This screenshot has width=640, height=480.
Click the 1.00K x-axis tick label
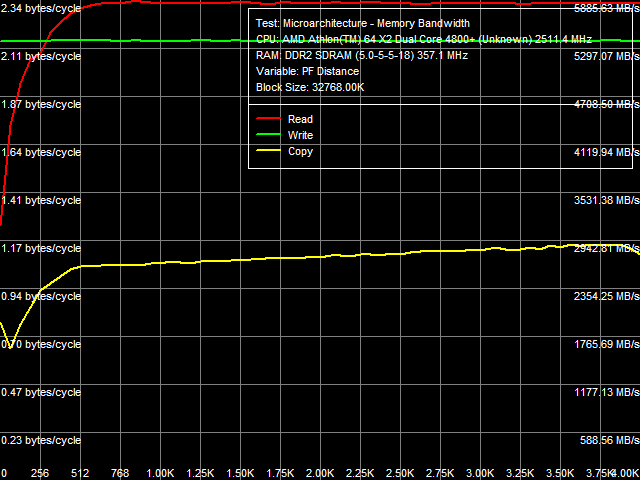pos(160,473)
